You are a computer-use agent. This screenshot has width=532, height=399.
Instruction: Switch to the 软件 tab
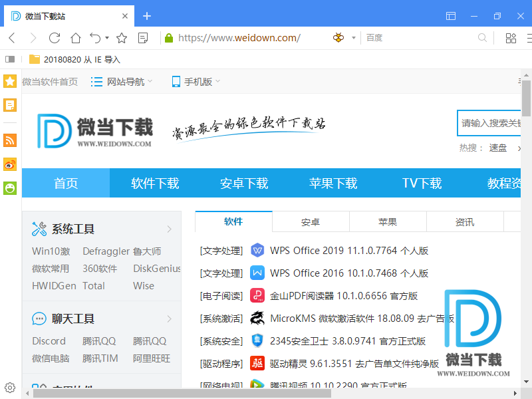point(233,221)
